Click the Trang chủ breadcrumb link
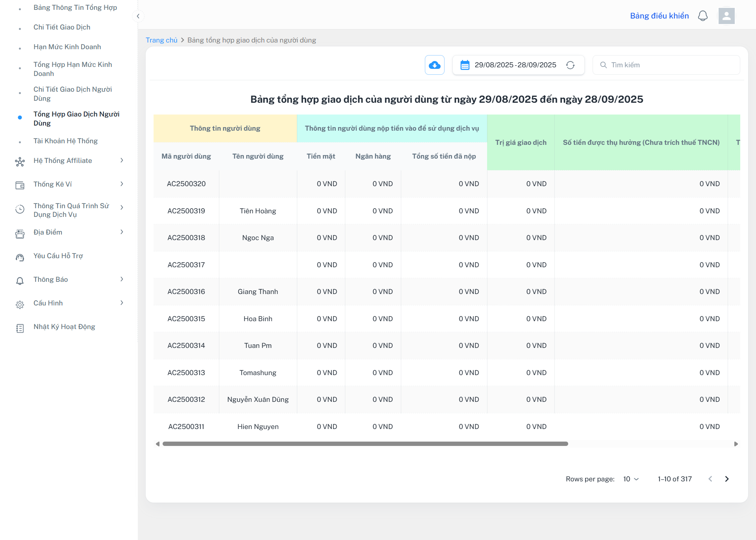 click(x=161, y=40)
